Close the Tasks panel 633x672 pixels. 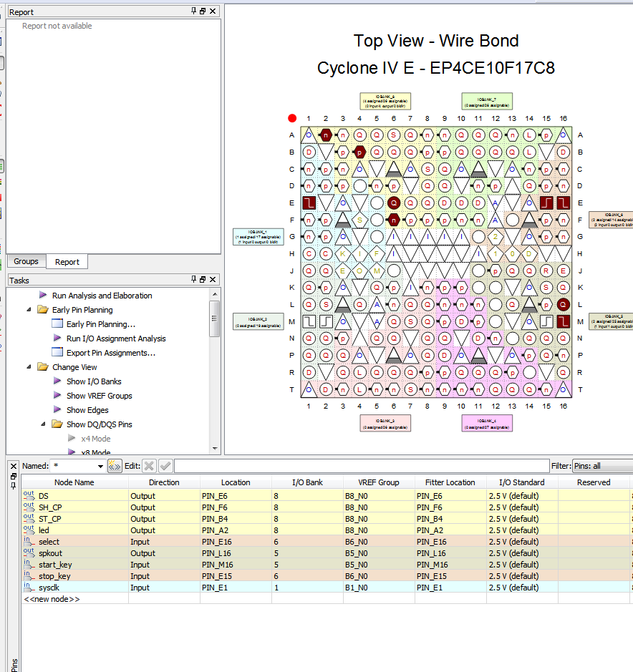[x=213, y=280]
